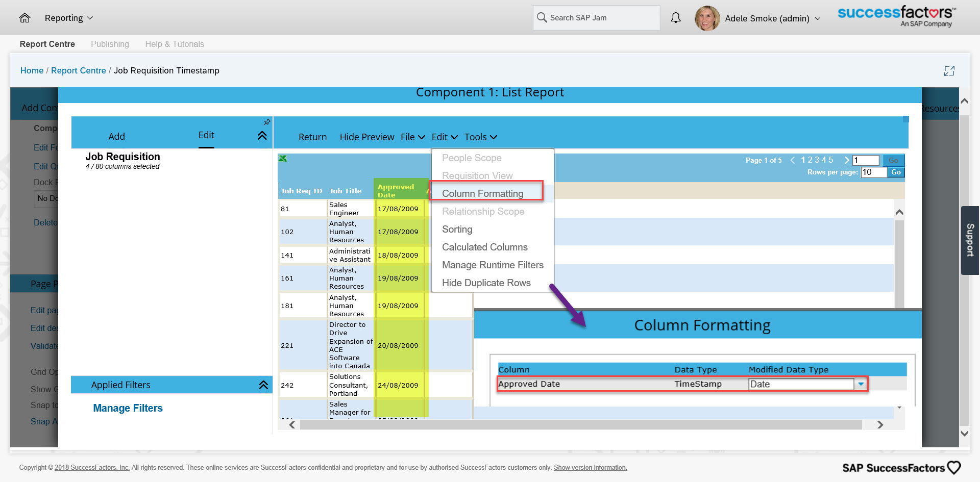980x482 pixels.
Task: Click Modified Data Type Date field
Action: tap(801, 384)
